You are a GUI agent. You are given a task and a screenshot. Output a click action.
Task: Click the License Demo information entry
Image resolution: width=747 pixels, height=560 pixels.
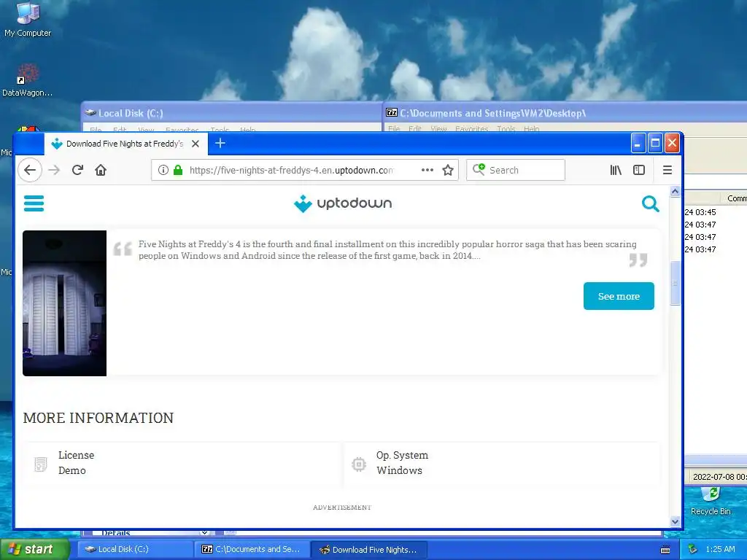[183, 463]
